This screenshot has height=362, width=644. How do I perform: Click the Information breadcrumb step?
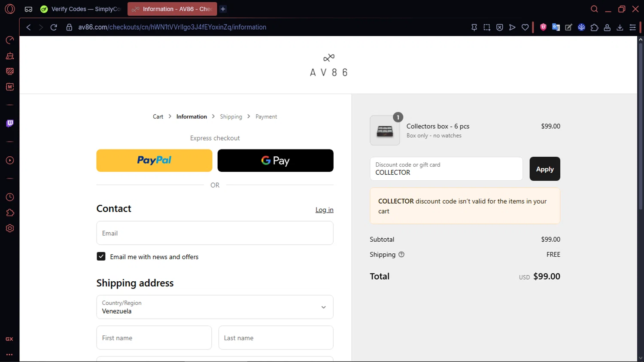[x=191, y=116]
